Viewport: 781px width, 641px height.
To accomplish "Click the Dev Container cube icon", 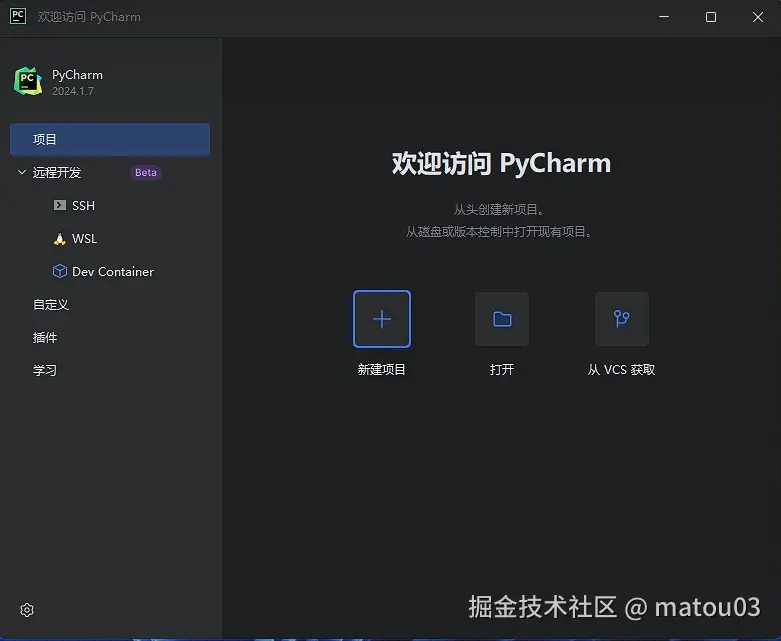I will point(60,271).
